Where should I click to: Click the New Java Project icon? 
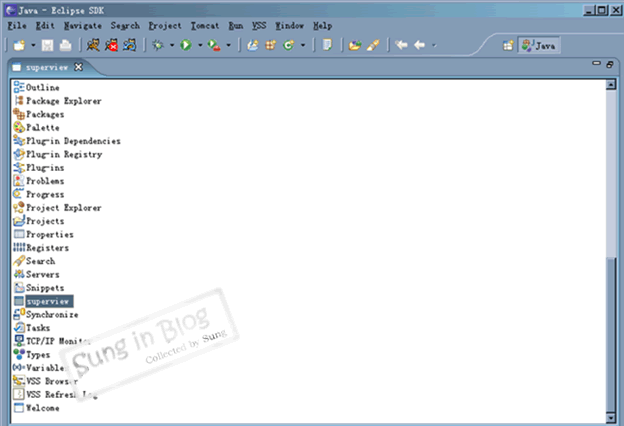click(252, 45)
